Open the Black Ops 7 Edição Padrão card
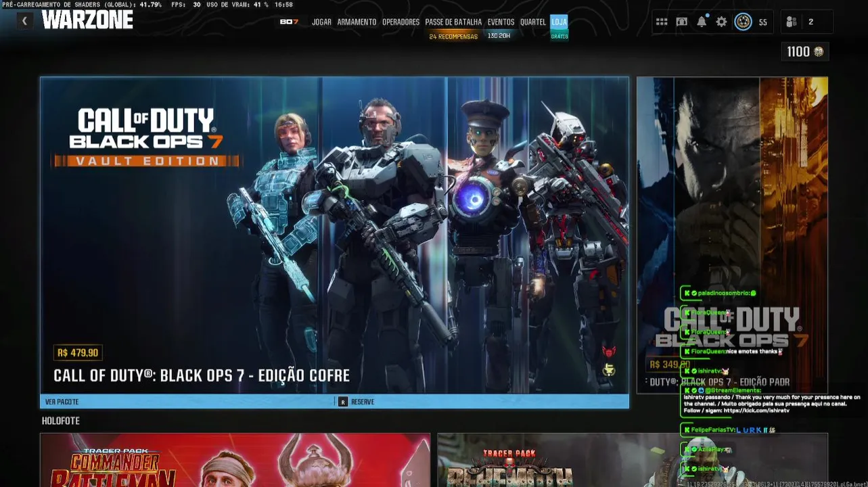 732,235
